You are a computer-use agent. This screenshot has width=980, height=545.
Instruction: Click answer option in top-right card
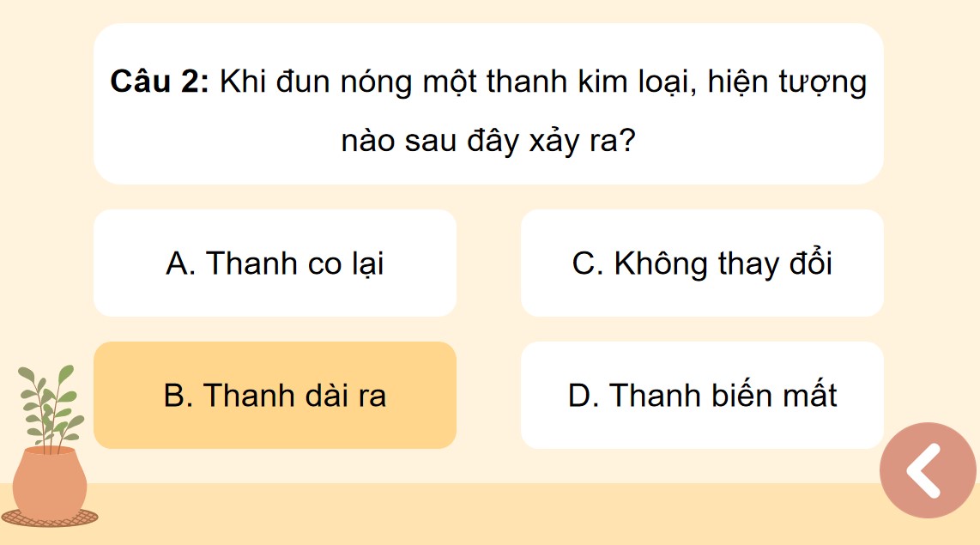(x=702, y=263)
